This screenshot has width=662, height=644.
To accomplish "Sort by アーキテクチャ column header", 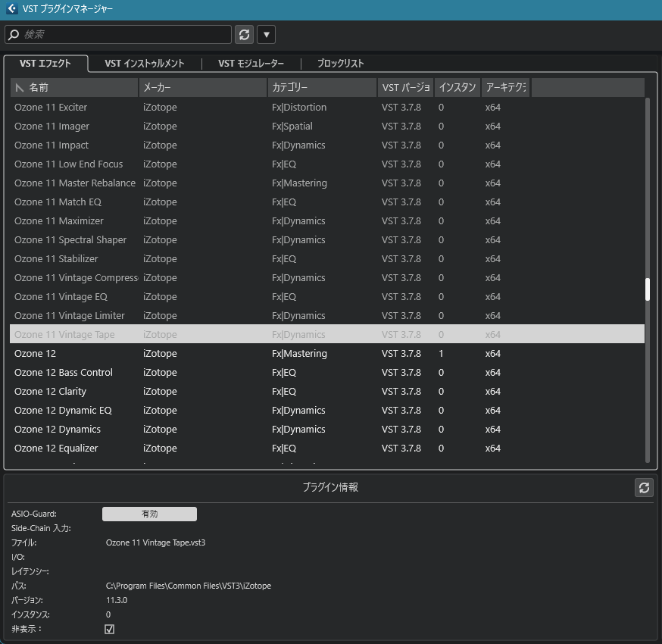I will point(505,87).
